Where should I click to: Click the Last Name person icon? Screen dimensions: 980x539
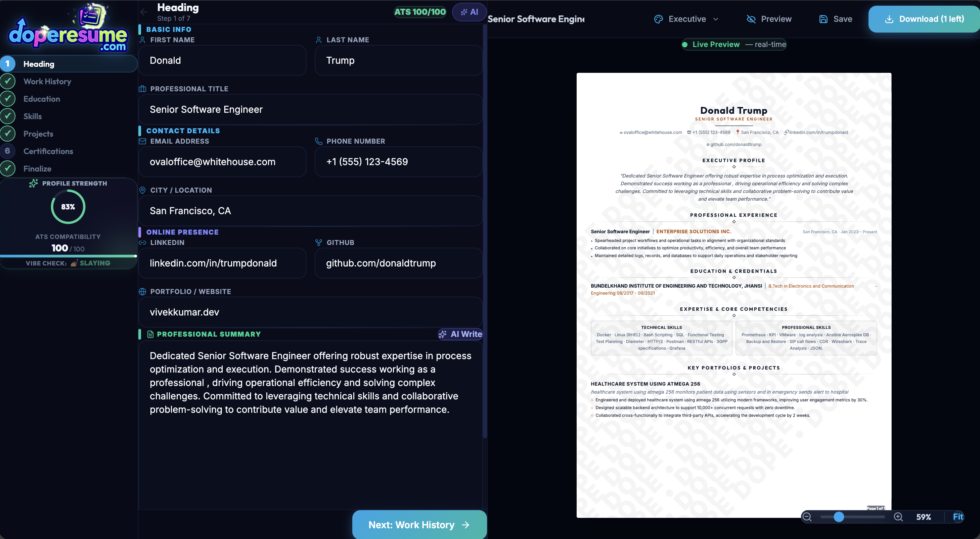(319, 40)
